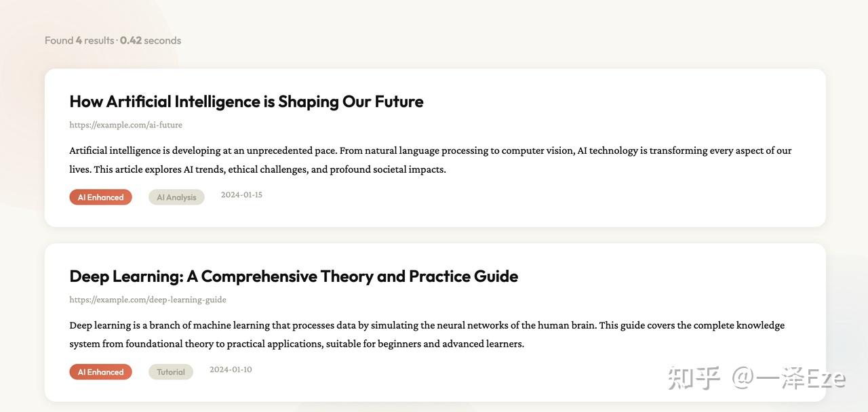Click the example.com/ai-future URL
The height and width of the screenshot is (412, 868).
click(x=125, y=125)
